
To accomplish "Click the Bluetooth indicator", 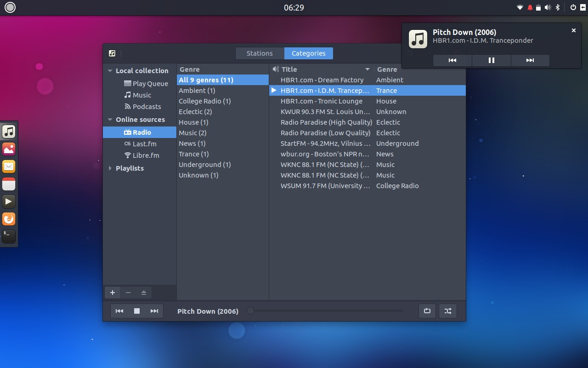I will pos(558,7).
